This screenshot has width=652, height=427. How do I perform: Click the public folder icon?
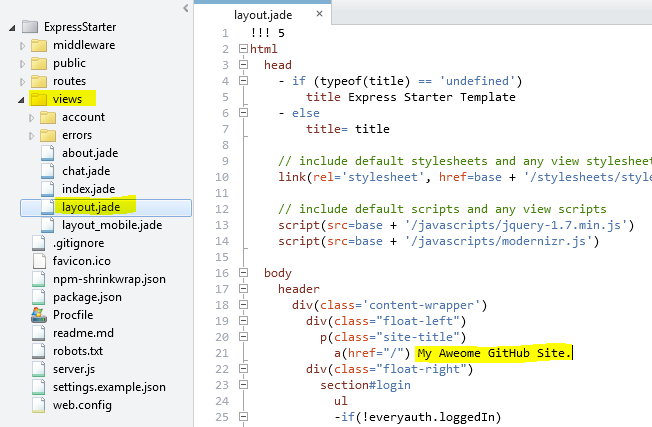(x=39, y=63)
